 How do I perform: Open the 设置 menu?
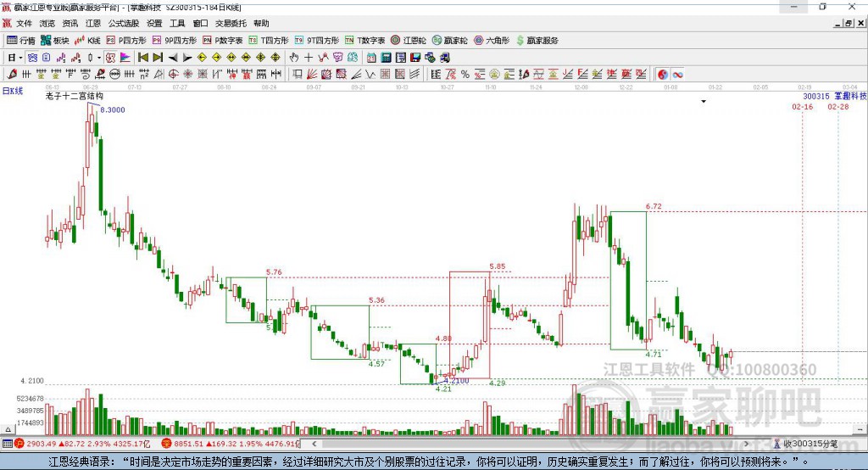click(x=154, y=23)
